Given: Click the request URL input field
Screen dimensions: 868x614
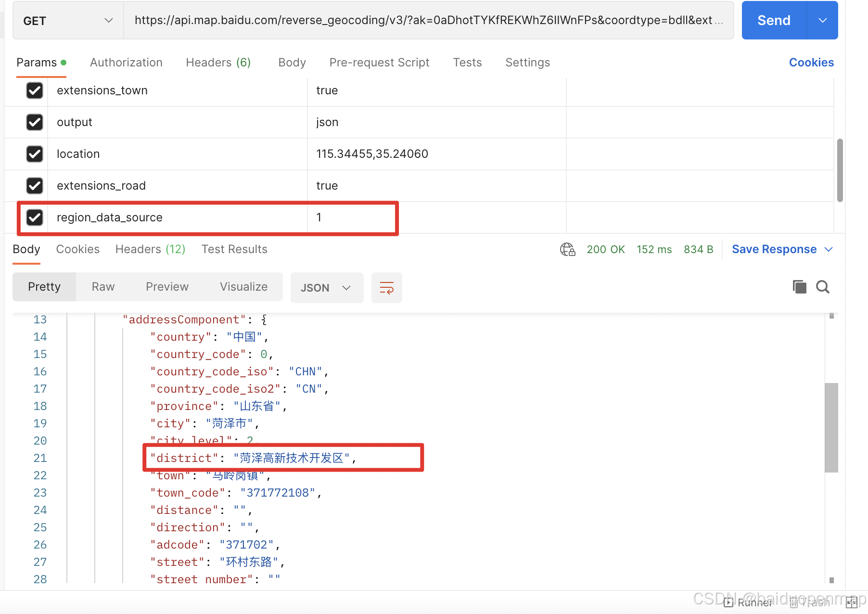Looking at the screenshot, I should (428, 20).
